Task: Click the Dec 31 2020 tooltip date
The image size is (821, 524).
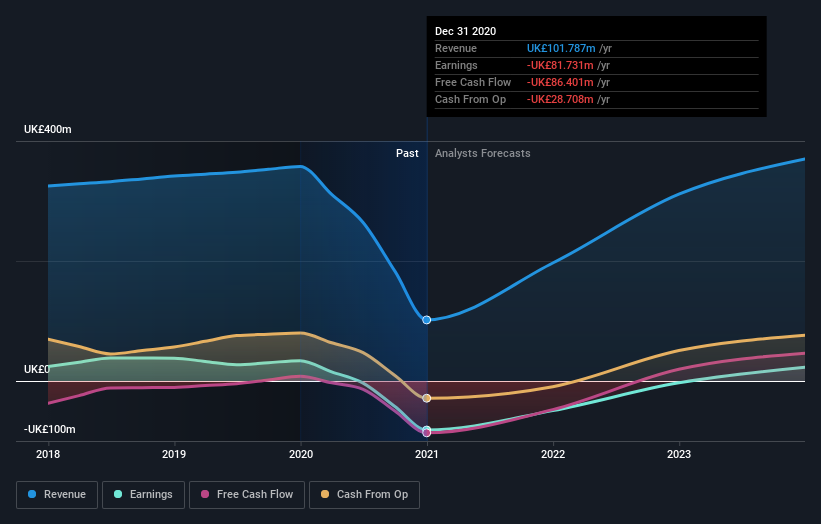Action: coord(465,31)
